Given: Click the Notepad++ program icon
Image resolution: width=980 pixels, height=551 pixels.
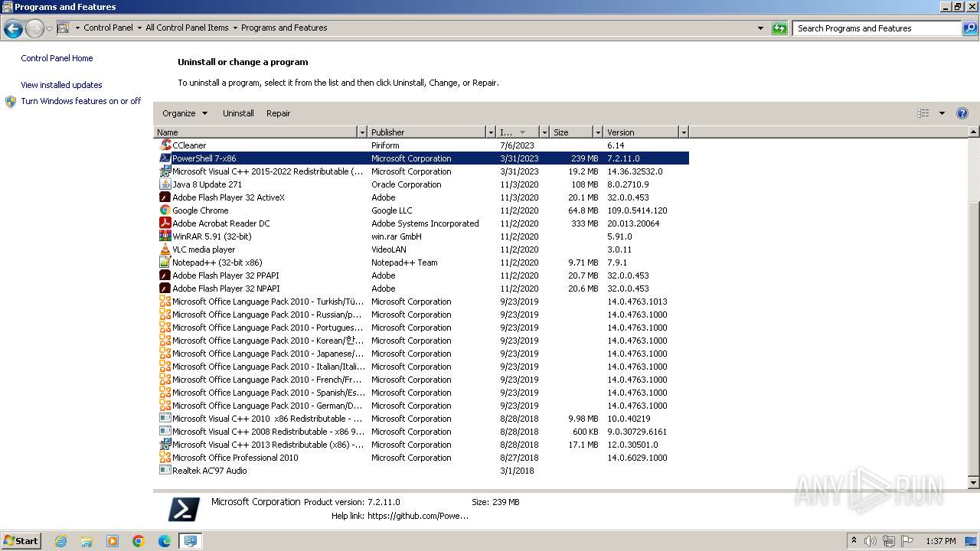Looking at the screenshot, I should click(x=165, y=262).
